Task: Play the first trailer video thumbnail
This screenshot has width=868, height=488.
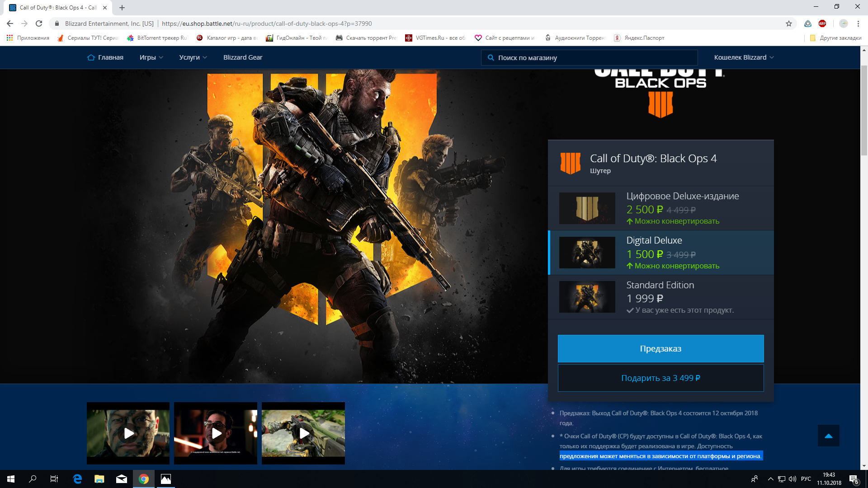Action: pyautogui.click(x=128, y=433)
